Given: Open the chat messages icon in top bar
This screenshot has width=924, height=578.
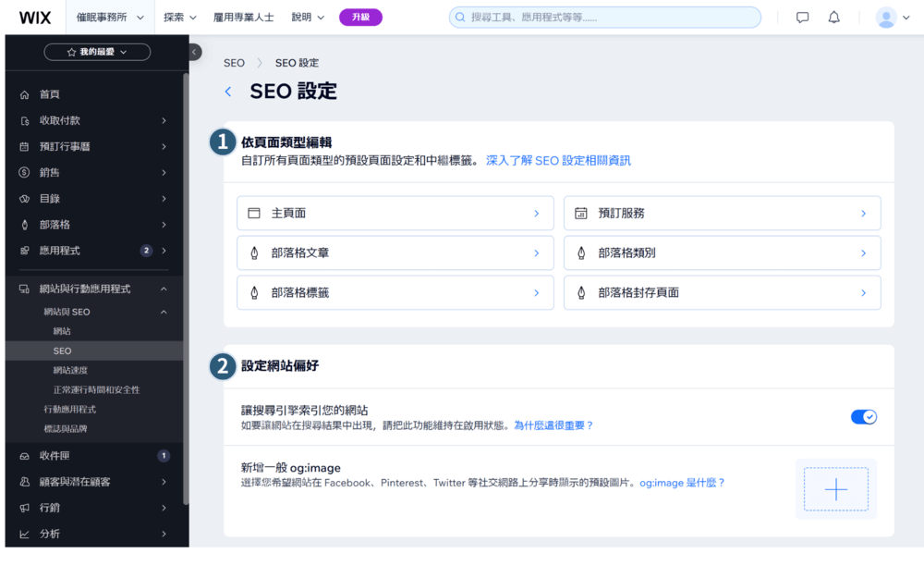Looking at the screenshot, I should pos(801,17).
